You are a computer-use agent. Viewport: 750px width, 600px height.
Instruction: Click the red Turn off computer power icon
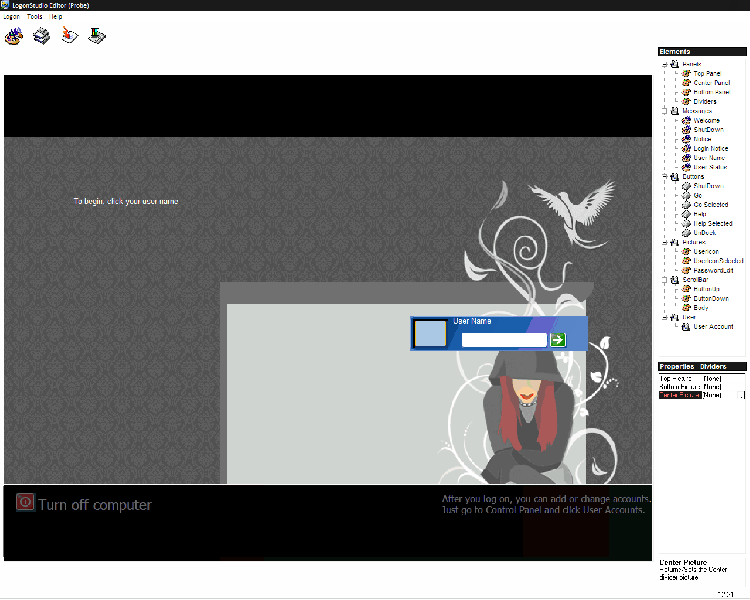pos(25,503)
